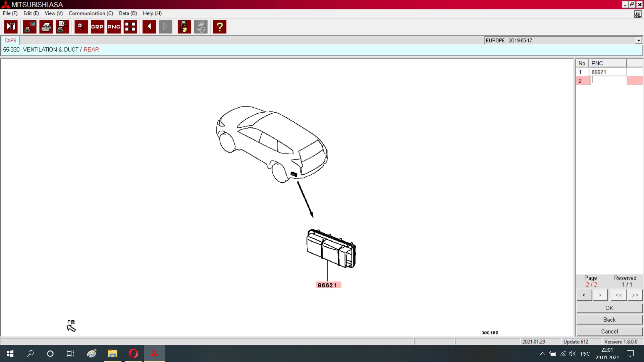This screenshot has width=644, height=362.
Task: Open help with question mark icon
Action: [x=220, y=27]
